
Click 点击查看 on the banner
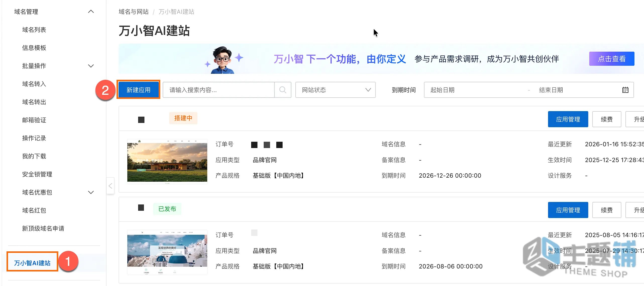(612, 59)
